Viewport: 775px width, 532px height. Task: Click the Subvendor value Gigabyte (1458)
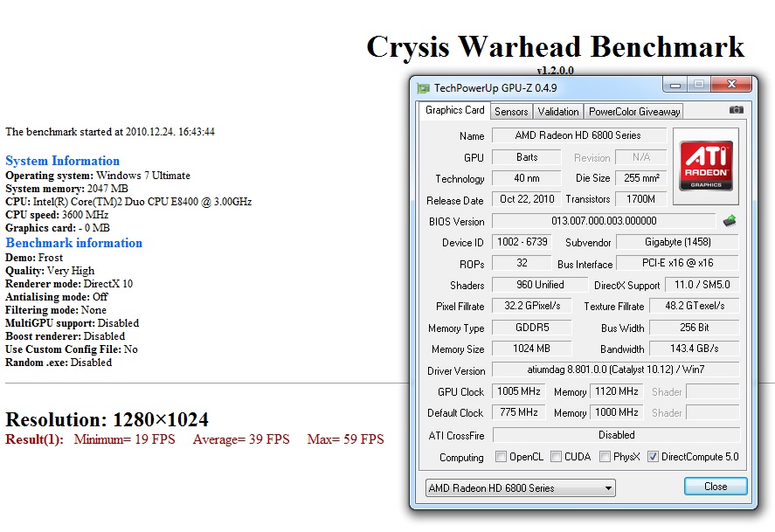tap(678, 242)
